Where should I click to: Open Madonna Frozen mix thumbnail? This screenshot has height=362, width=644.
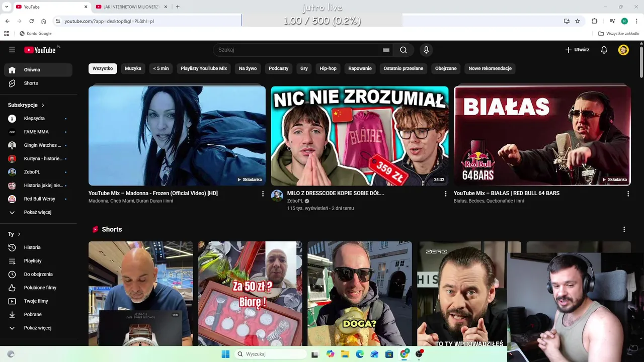(x=177, y=136)
